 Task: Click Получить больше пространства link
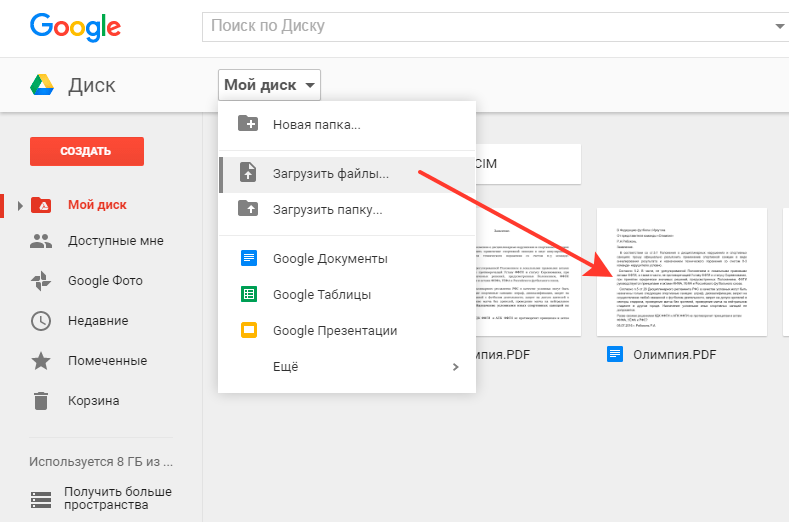click(x=118, y=498)
